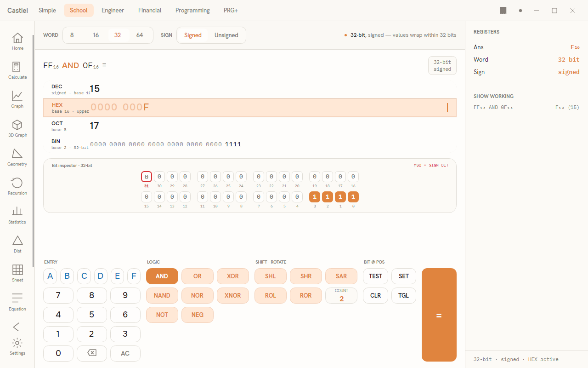Click the hex digit A key

[50, 276]
